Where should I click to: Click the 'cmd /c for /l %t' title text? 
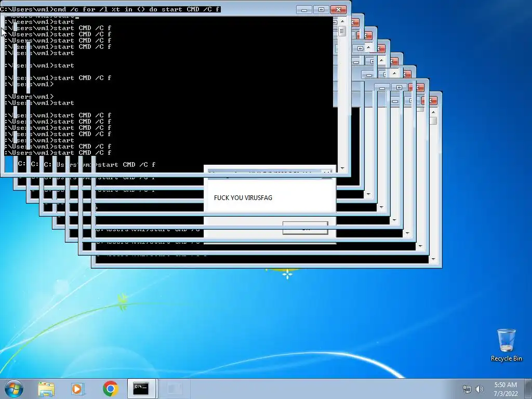point(110,9)
